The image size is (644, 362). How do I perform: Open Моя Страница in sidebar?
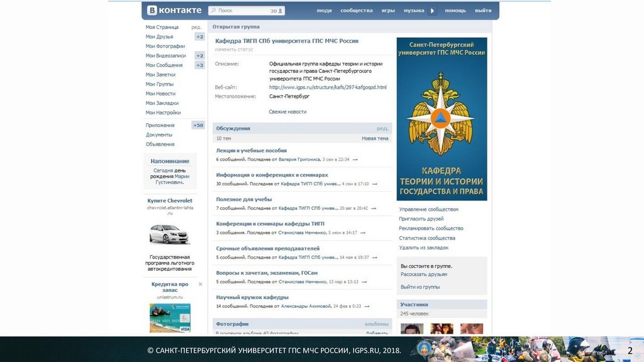(x=162, y=27)
